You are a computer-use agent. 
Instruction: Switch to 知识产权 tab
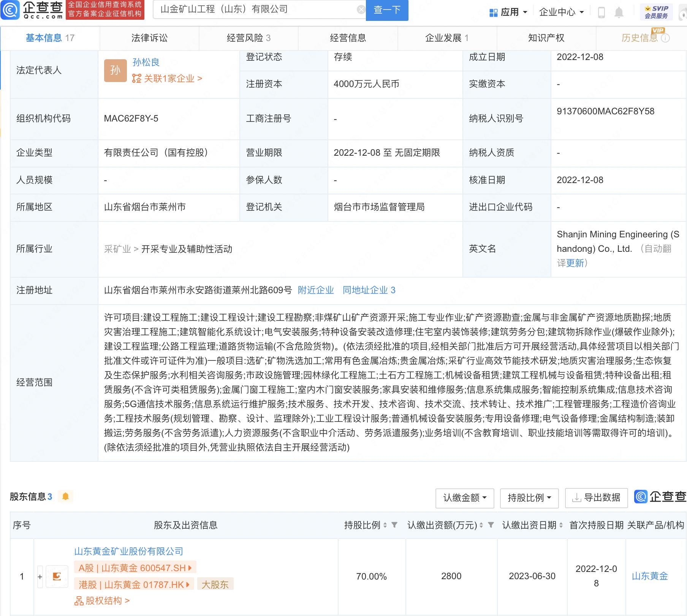(546, 38)
